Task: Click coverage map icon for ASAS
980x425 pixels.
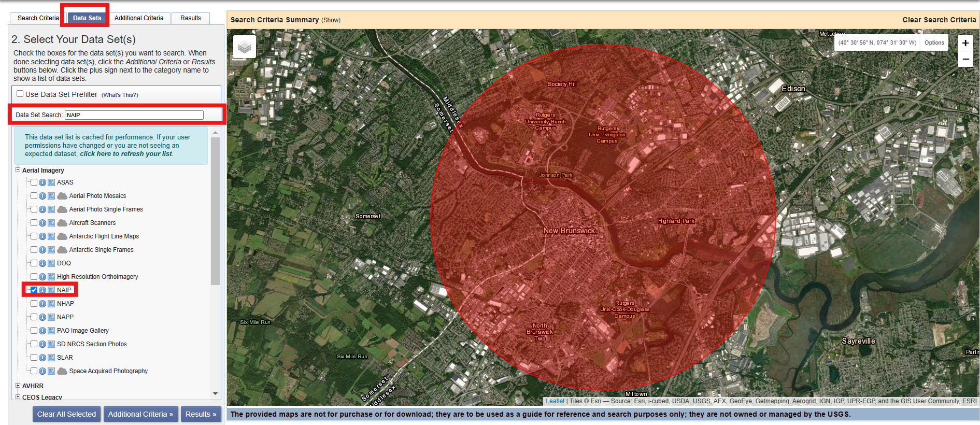Action: (51, 182)
